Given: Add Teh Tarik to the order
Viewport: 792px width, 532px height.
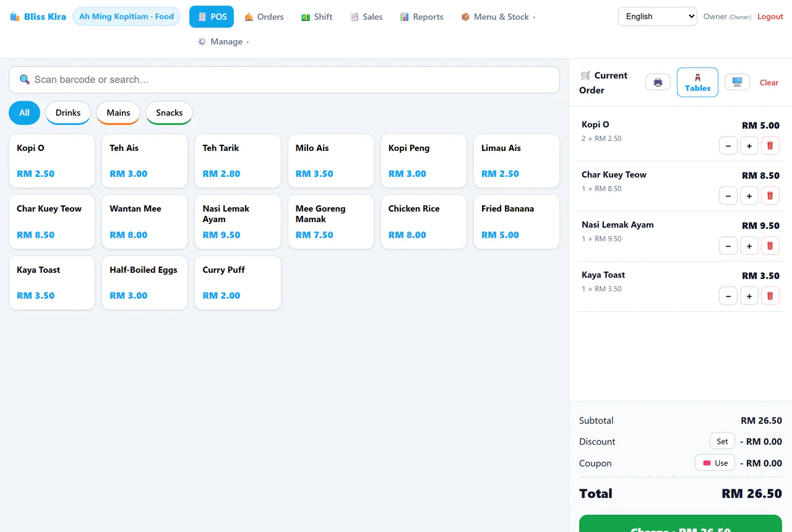Looking at the screenshot, I should pos(238,161).
